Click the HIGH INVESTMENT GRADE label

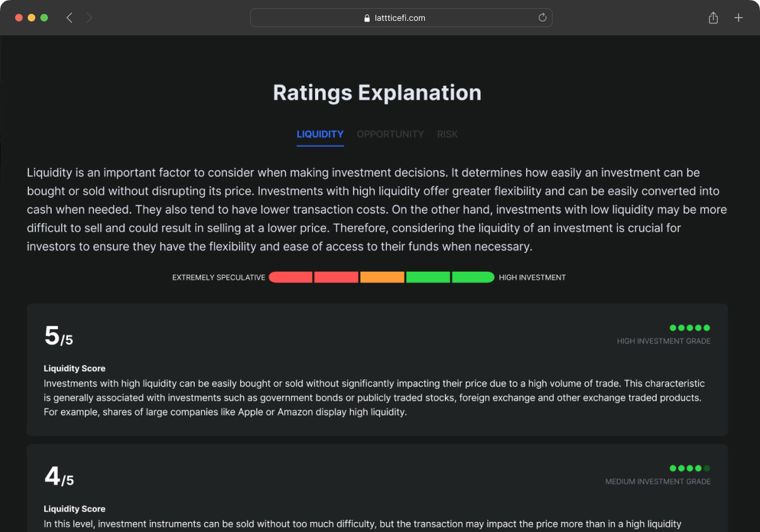pyautogui.click(x=664, y=341)
